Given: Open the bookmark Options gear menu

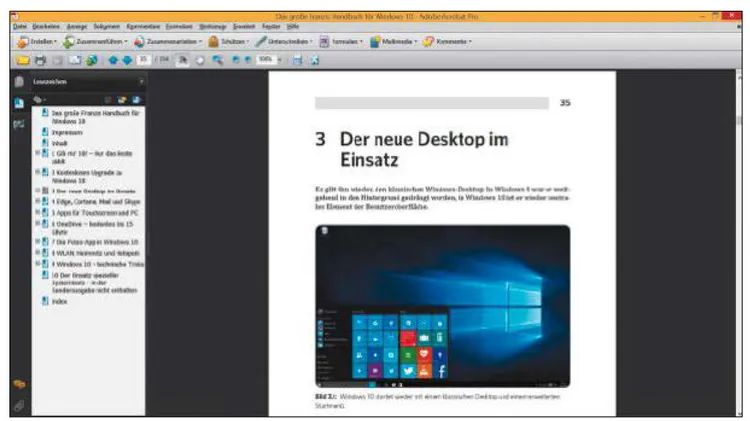Looking at the screenshot, I should pyautogui.click(x=39, y=100).
